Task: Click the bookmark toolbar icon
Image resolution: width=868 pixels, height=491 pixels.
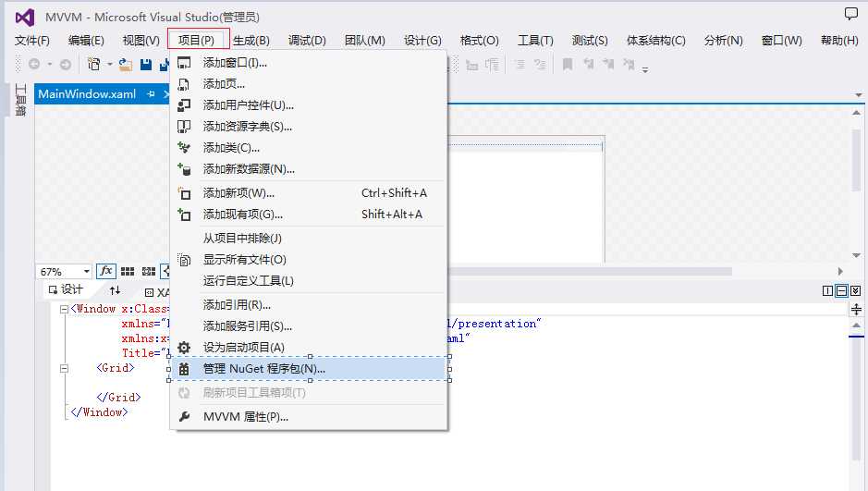Action: click(568, 65)
